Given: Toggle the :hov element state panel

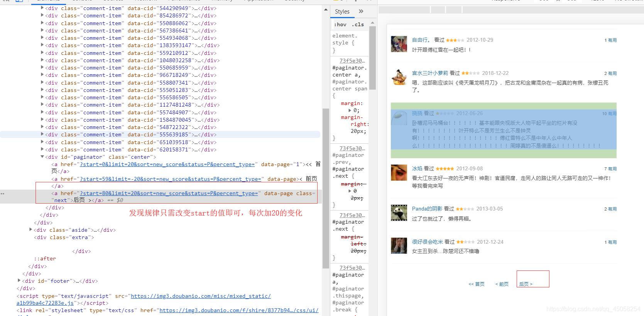Looking at the screenshot, I should coord(340,24).
